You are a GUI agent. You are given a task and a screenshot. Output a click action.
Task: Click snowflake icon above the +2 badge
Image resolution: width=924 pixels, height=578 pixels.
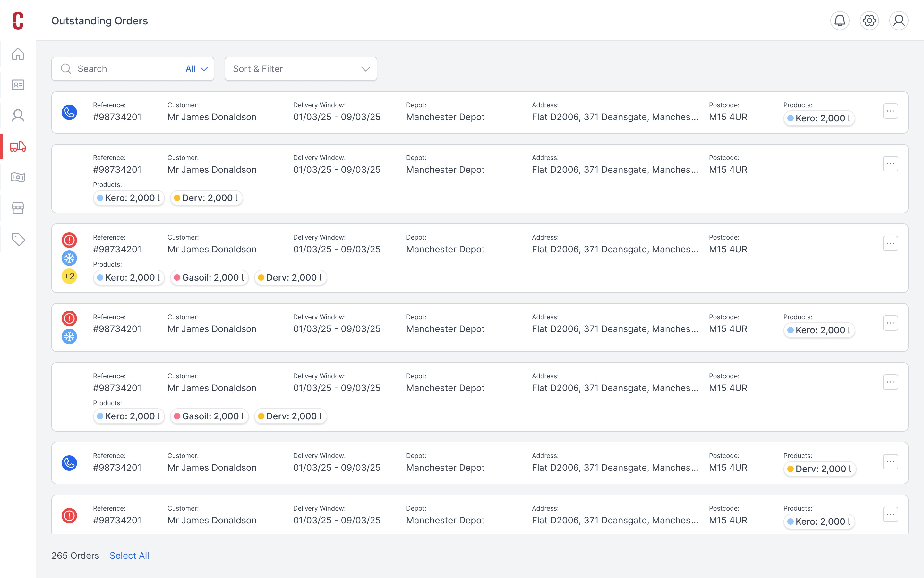point(69,258)
